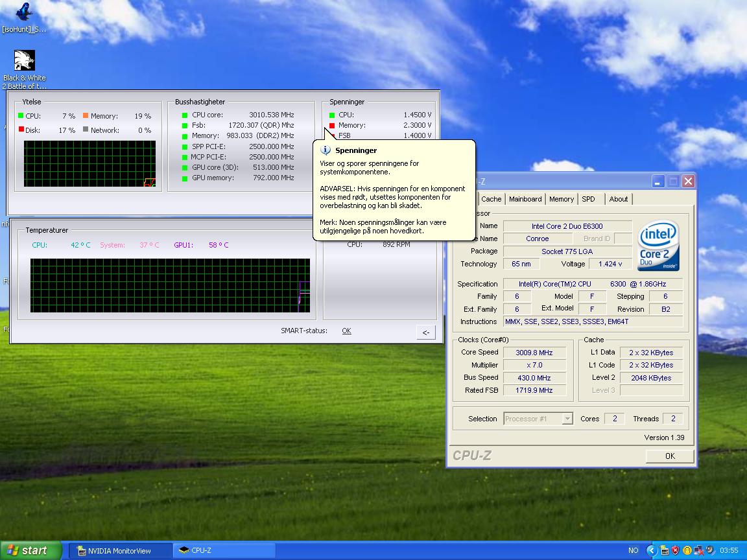
Task: Click the green CPU voltage indicator
Action: tap(332, 115)
